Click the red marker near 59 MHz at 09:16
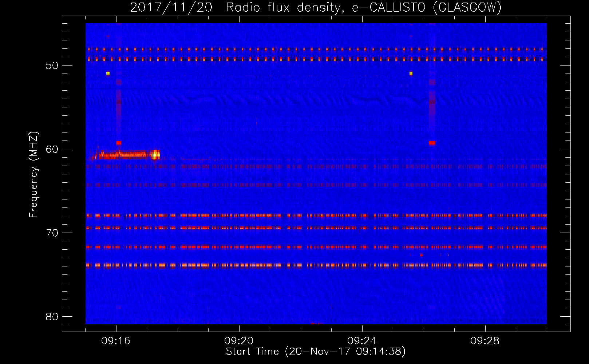The height and width of the screenshot is (364, 589). pyautogui.click(x=119, y=143)
